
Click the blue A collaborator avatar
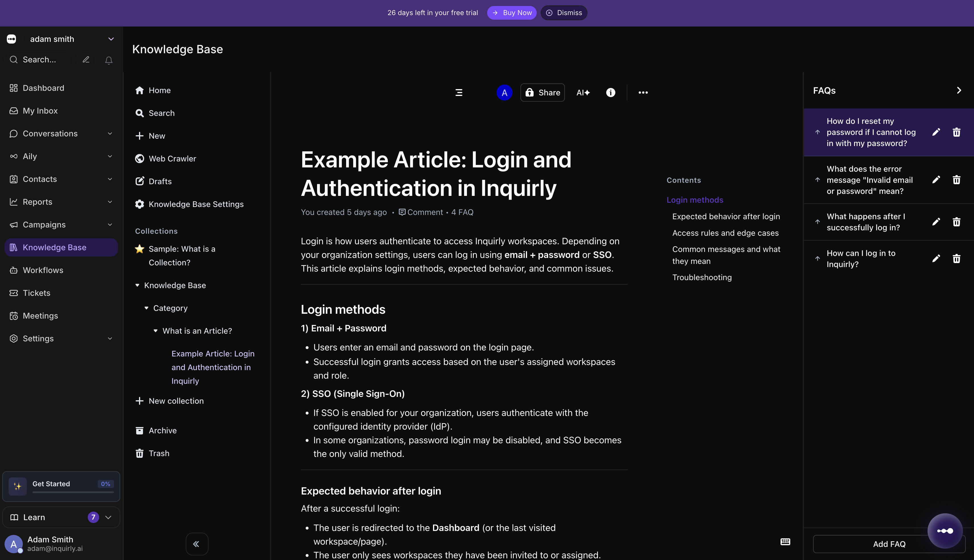504,92
